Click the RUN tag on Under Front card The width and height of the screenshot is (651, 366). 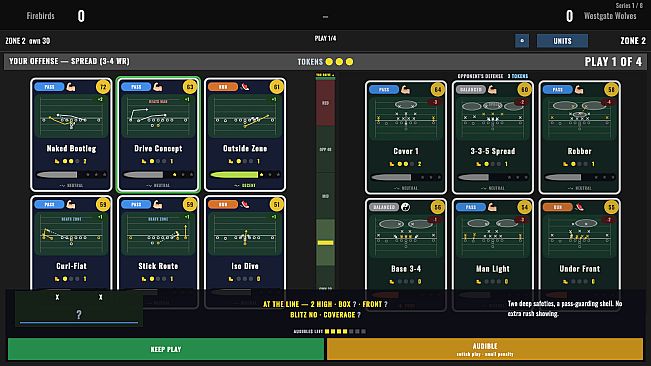click(558, 207)
